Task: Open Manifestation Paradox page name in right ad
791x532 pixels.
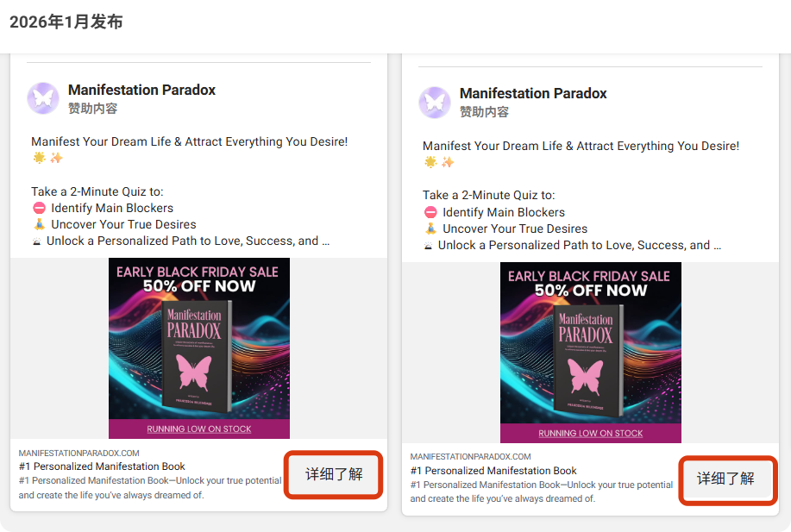Action: 533,93
